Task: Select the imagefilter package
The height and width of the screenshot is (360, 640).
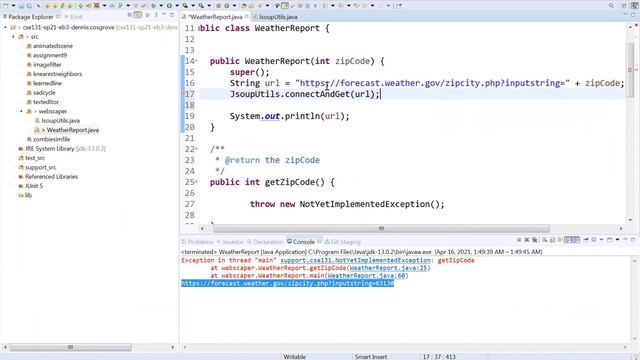Action: 44,64
